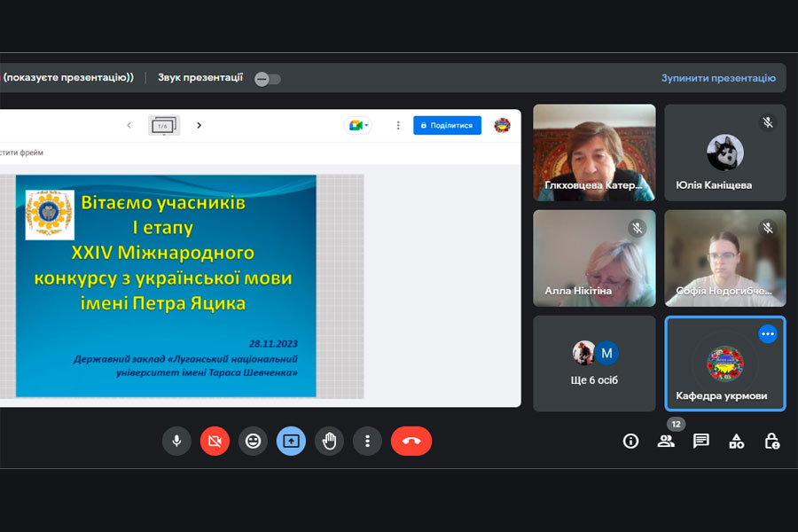
Task: Click the muted mic icon on Юлія Каніщева tile
Action: [x=768, y=122]
